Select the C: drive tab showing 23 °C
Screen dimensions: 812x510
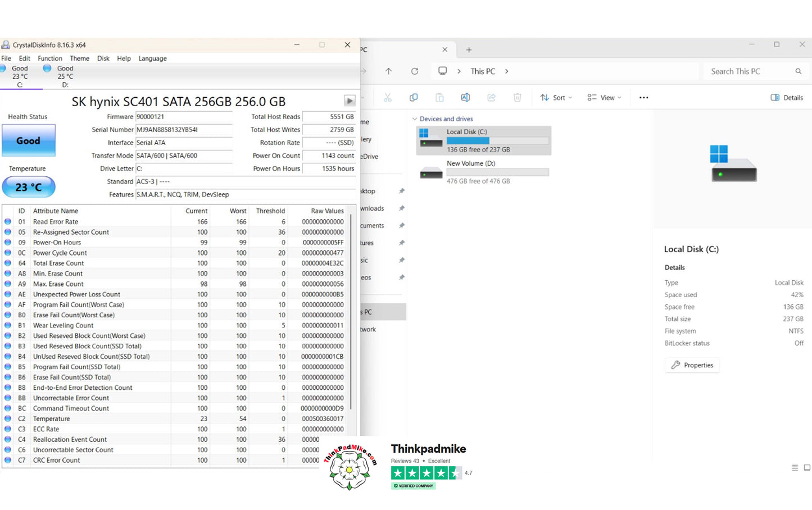20,76
